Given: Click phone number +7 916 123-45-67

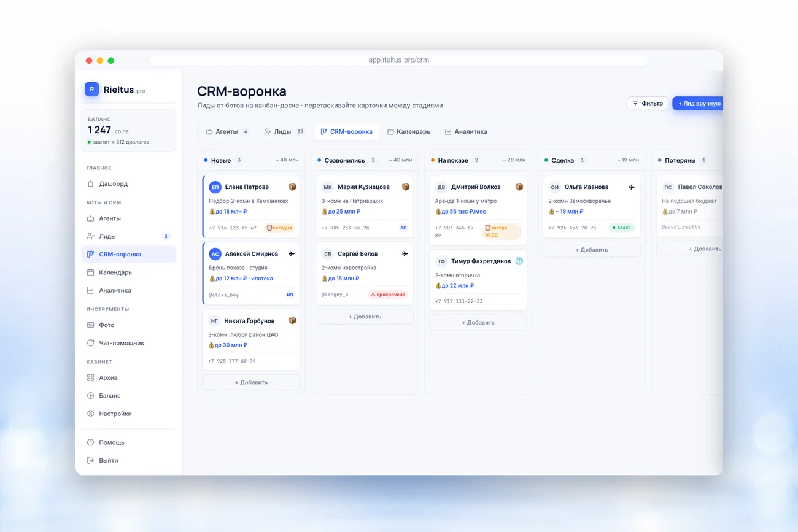Looking at the screenshot, I should [232, 228].
